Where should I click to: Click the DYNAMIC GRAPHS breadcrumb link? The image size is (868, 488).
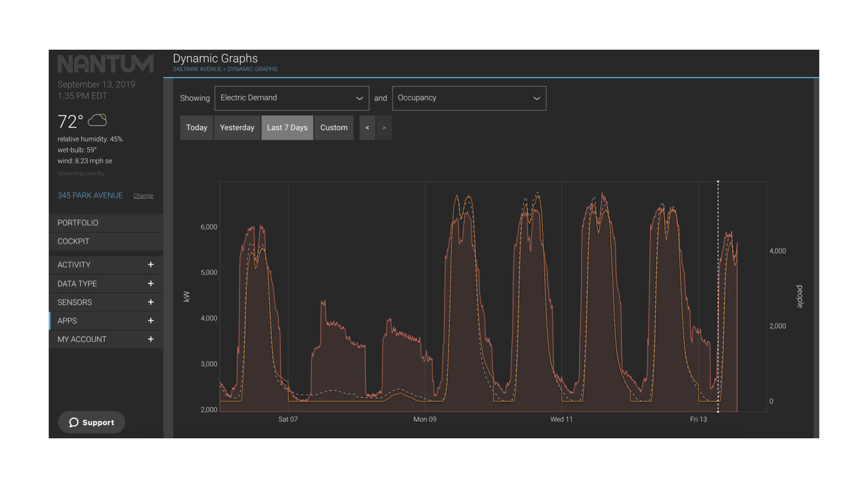252,69
